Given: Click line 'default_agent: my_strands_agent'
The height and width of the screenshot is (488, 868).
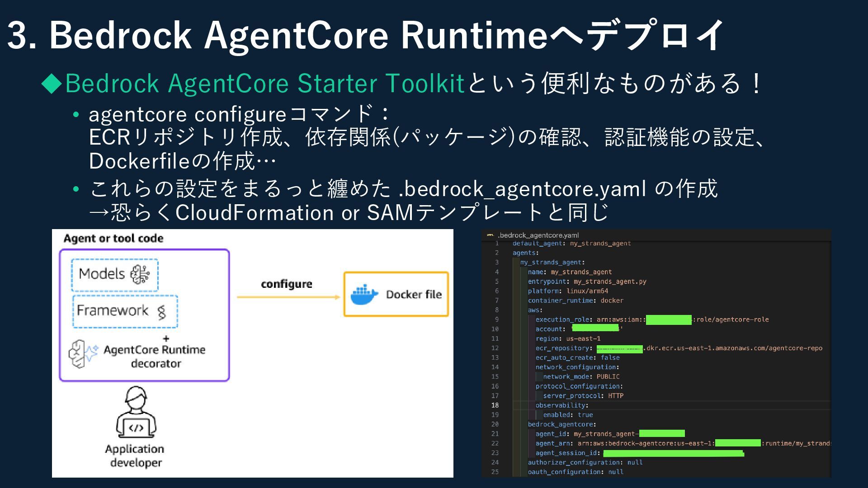Looking at the screenshot, I should coord(571,244).
